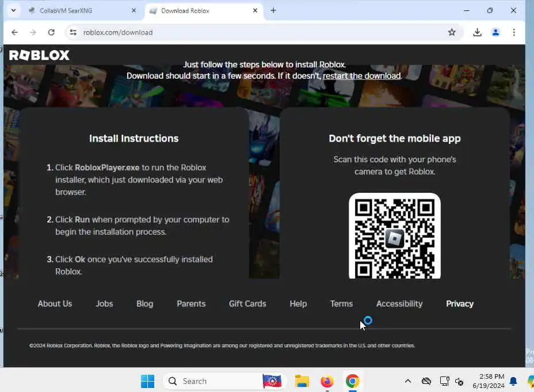
Task: Click the Don't forget the mobile app heading
Action: coord(394,138)
